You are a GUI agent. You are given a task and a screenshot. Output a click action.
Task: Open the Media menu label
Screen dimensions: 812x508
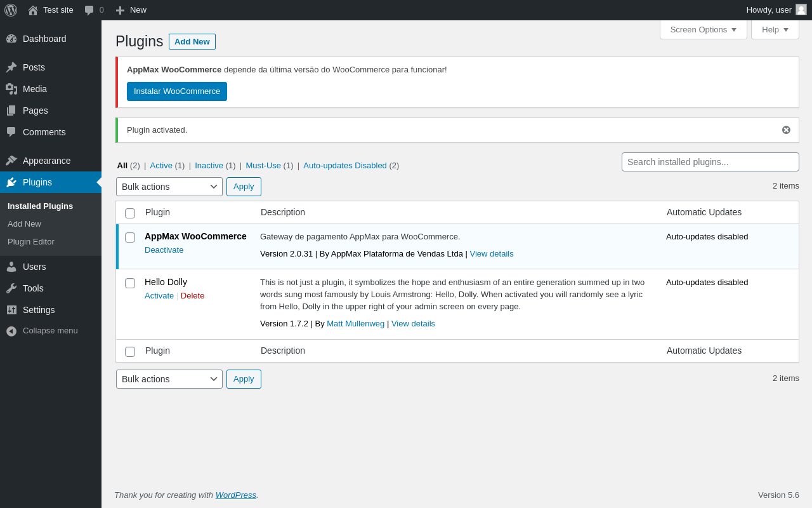coord(35,89)
